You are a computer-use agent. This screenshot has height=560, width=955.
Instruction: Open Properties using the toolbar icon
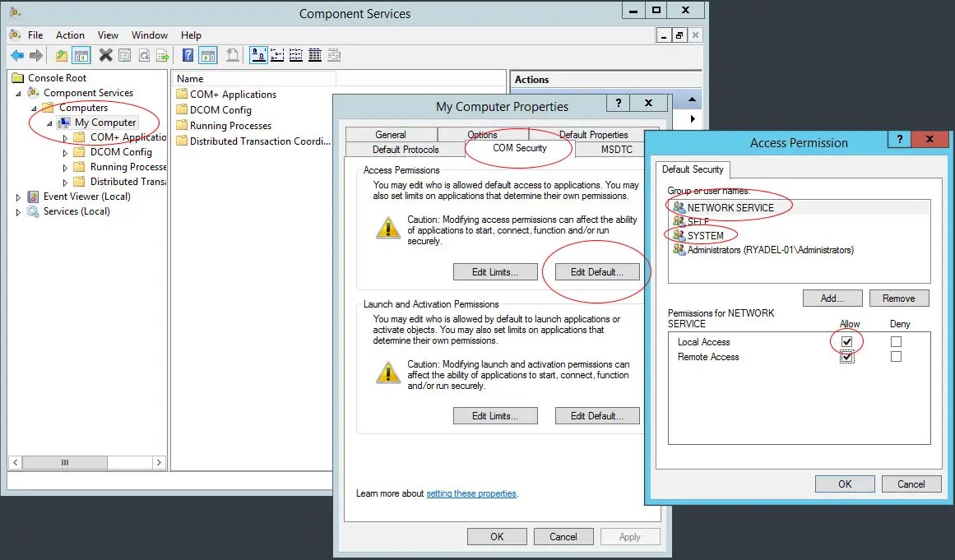coord(124,54)
